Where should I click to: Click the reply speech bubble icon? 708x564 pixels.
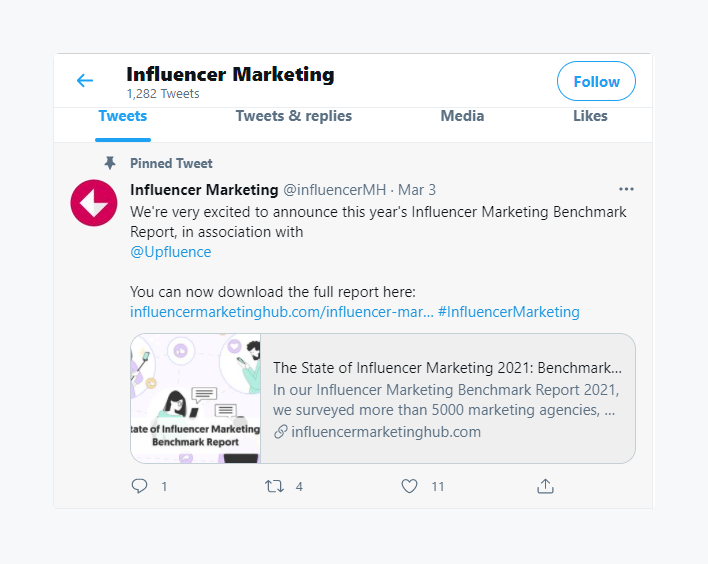139,486
